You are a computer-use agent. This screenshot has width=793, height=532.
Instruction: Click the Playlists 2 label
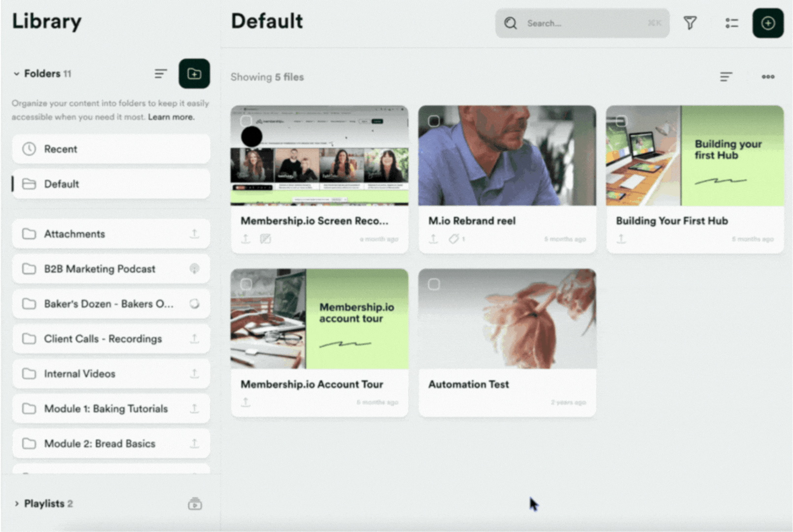(x=48, y=503)
